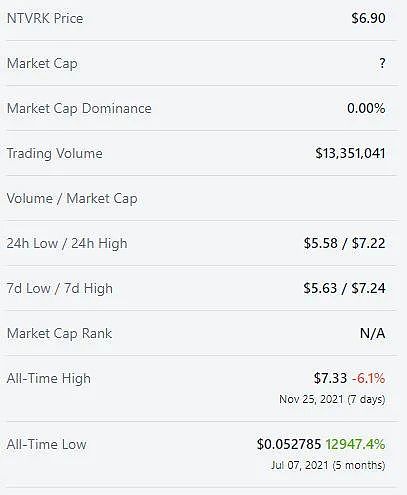
Task: Click the N/A rank value
Action: (x=373, y=333)
